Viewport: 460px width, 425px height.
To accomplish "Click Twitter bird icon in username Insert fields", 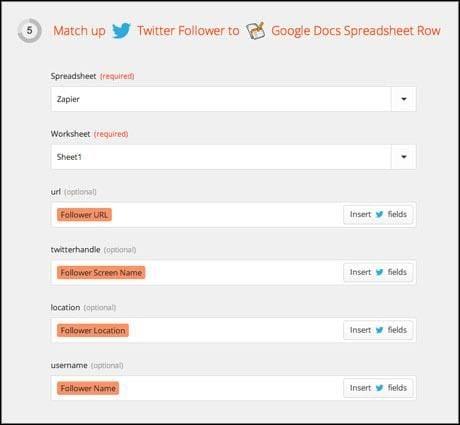I will coord(379,388).
